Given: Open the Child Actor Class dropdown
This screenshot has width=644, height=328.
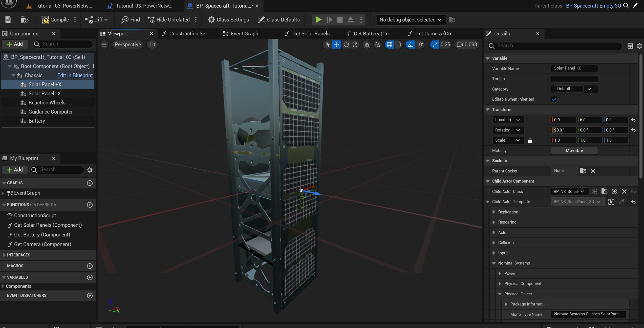Looking at the screenshot, I should point(570,192).
